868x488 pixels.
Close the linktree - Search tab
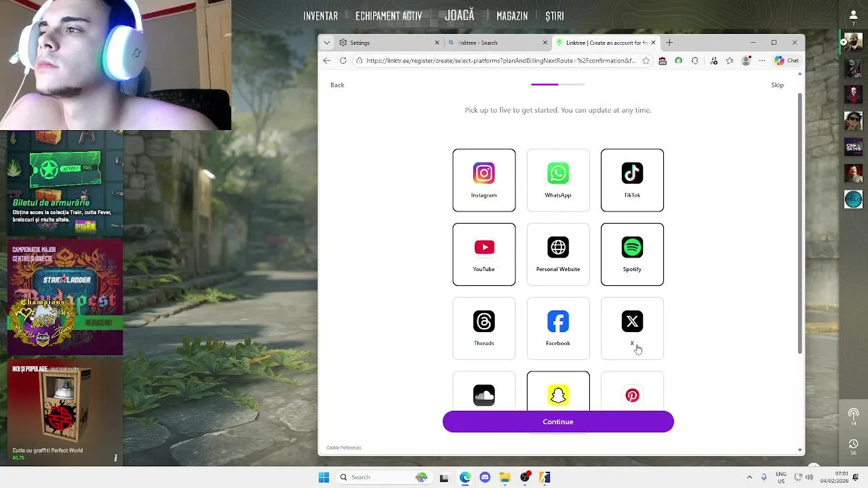pos(545,43)
